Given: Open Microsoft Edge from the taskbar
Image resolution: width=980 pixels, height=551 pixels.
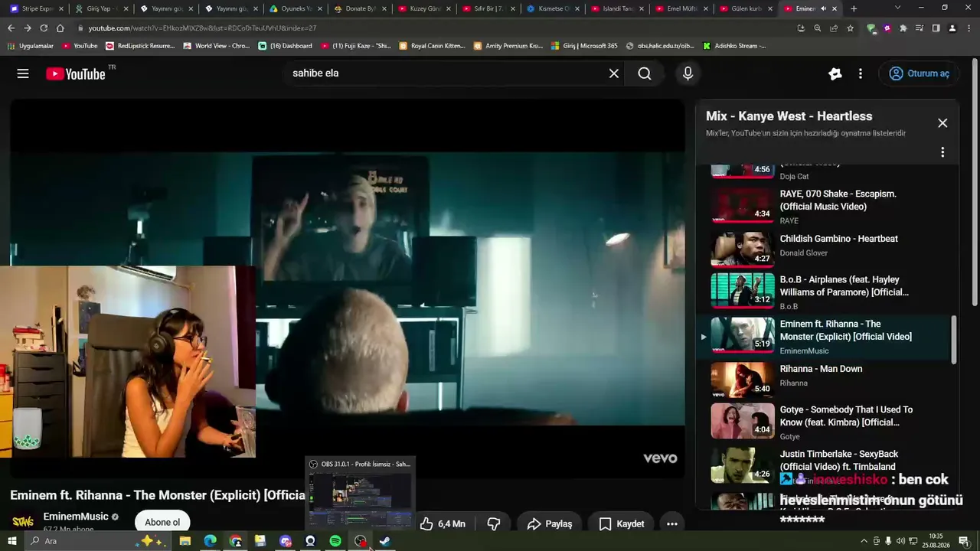Looking at the screenshot, I should 210,541.
